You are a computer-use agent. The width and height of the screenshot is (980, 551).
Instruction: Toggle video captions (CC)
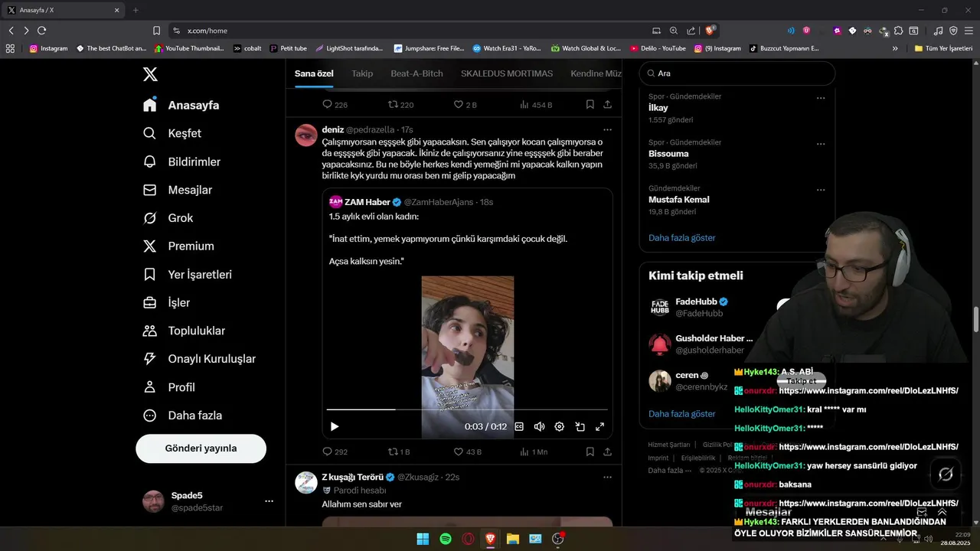tap(519, 426)
